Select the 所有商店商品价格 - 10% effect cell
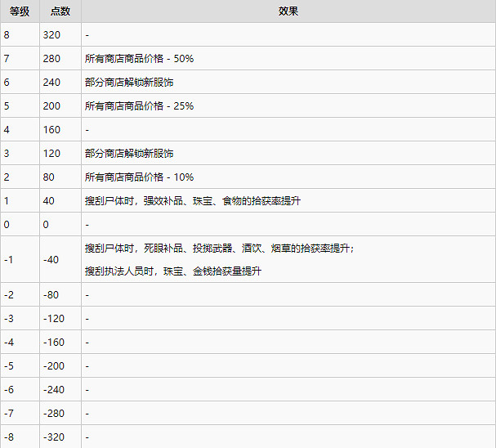This screenshot has width=496, height=448. point(139,177)
